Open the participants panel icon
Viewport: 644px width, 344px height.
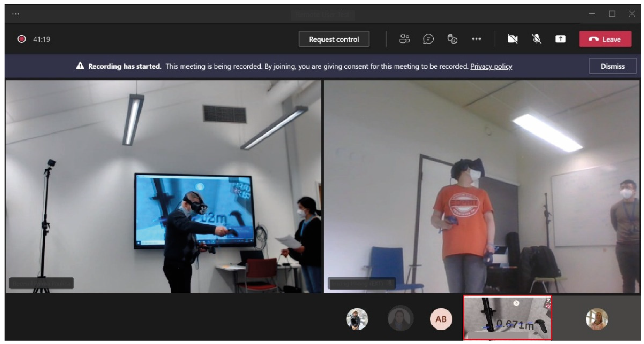tap(404, 39)
